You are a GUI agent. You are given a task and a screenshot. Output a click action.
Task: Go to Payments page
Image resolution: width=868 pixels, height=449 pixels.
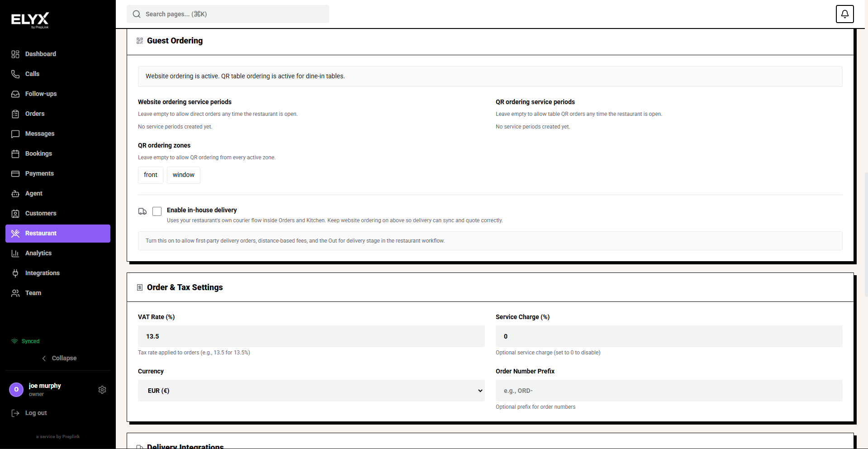coord(58,174)
